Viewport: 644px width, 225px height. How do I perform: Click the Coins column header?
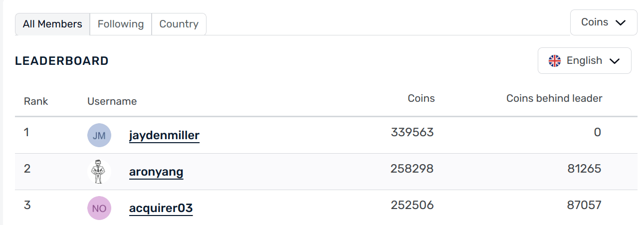(421, 98)
